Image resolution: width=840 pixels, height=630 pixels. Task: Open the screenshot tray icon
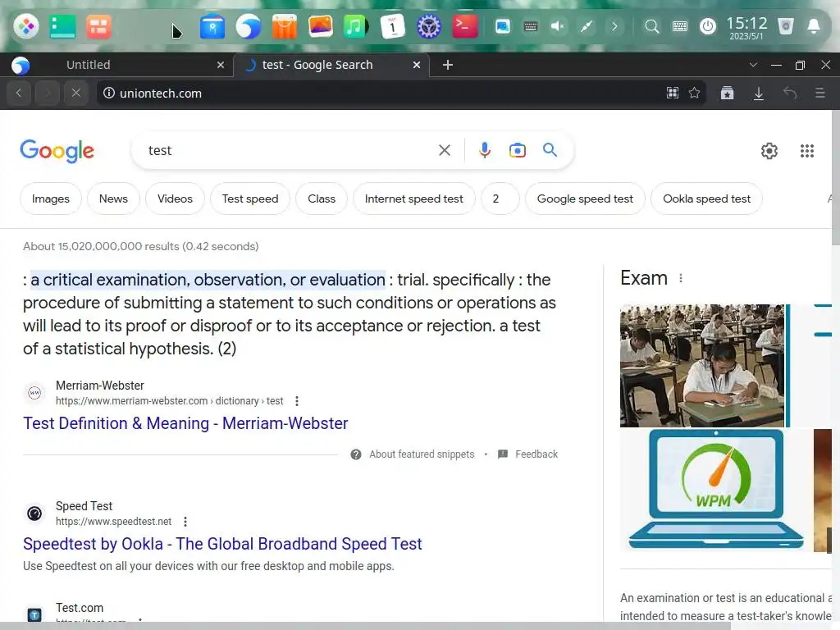503,26
